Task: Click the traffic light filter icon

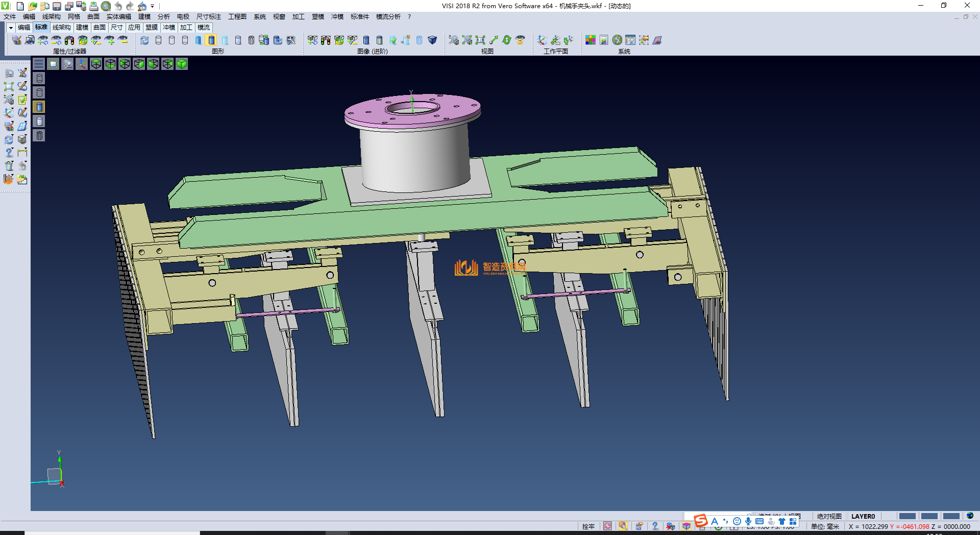Action: pyautogui.click(x=69, y=40)
